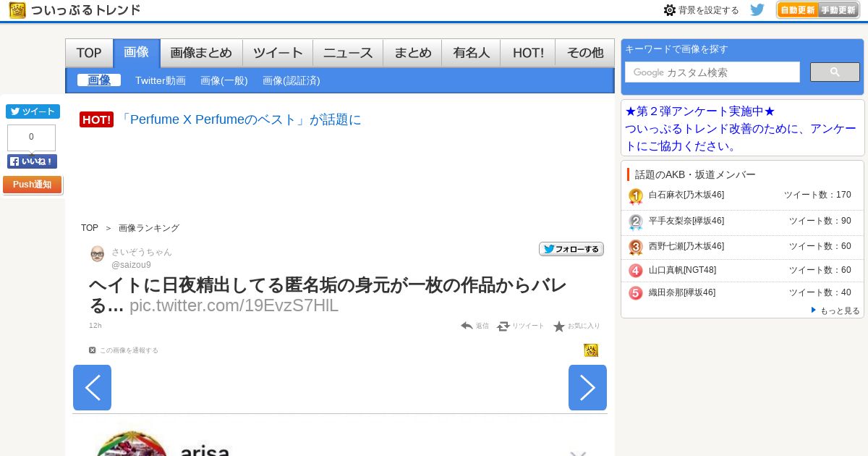The image size is (868, 456).
Task: Switch to the ツイート tab
Action: coord(278,53)
